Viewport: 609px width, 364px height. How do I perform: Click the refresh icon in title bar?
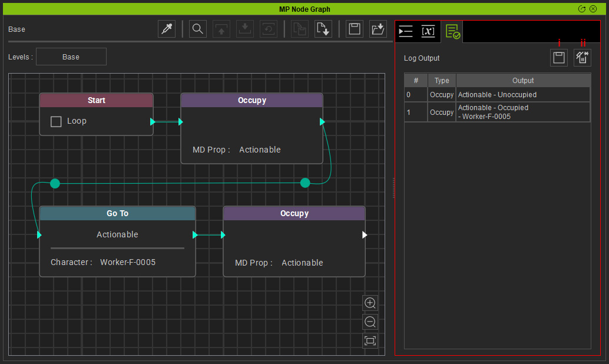pos(582,9)
